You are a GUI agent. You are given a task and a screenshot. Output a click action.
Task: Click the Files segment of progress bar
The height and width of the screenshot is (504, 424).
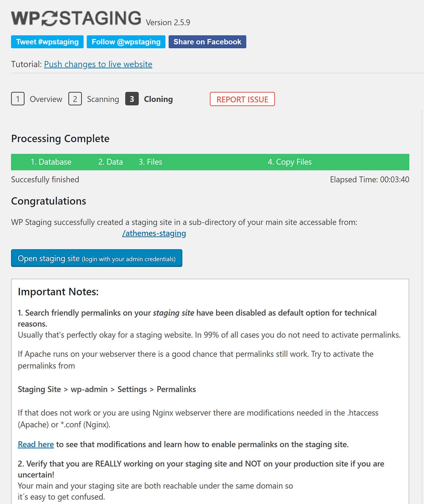pyautogui.click(x=151, y=162)
